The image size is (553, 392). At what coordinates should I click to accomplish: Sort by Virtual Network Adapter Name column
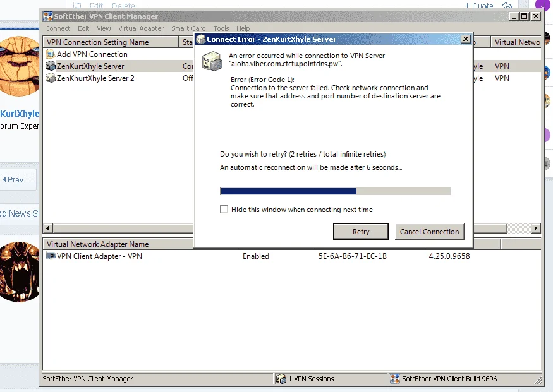(118, 244)
